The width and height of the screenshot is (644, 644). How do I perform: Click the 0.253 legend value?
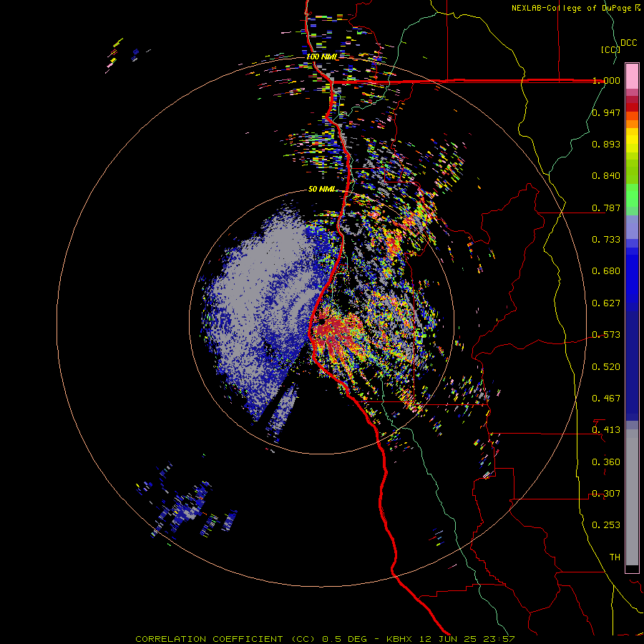coord(606,525)
